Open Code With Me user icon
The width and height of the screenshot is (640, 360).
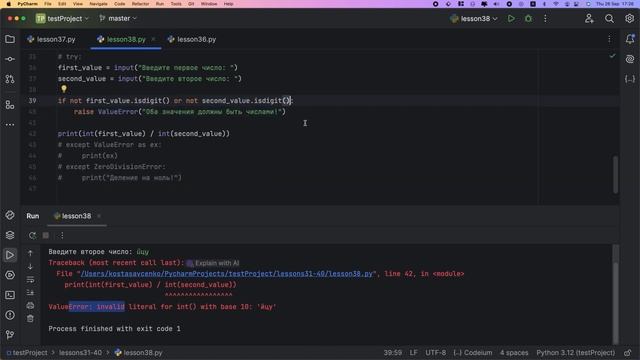(x=589, y=18)
